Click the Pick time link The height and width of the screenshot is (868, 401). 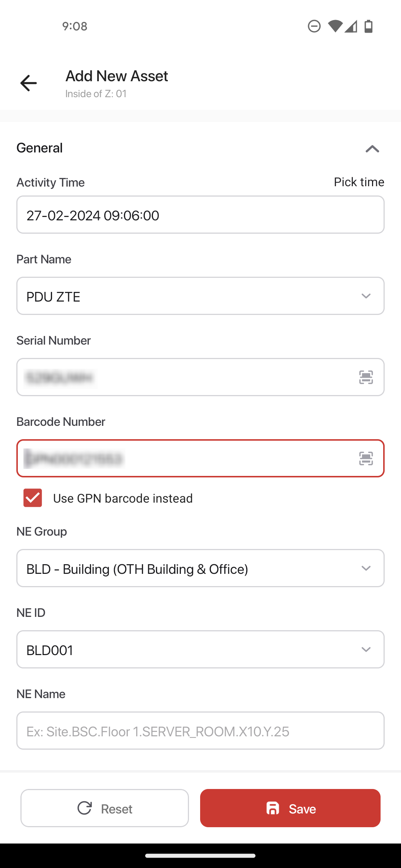click(359, 182)
